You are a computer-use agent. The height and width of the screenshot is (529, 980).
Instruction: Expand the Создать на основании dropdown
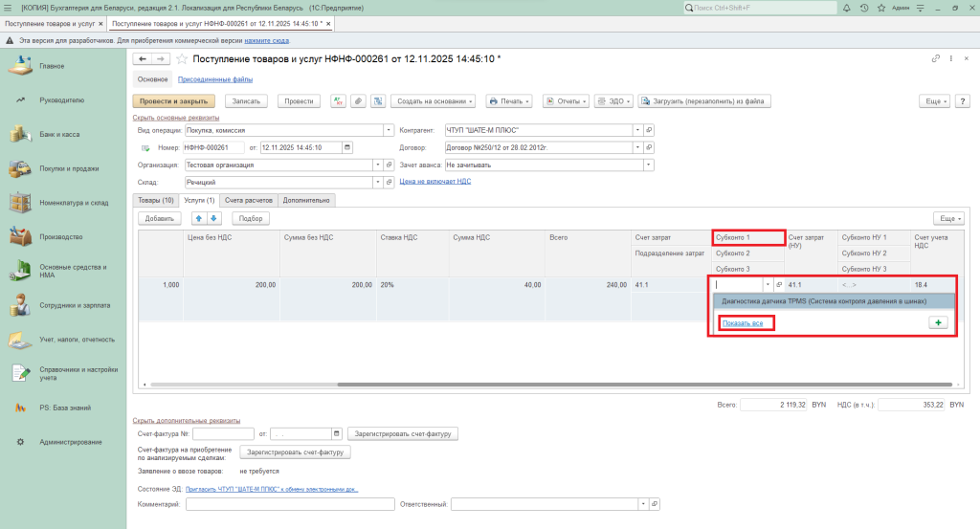(x=433, y=101)
